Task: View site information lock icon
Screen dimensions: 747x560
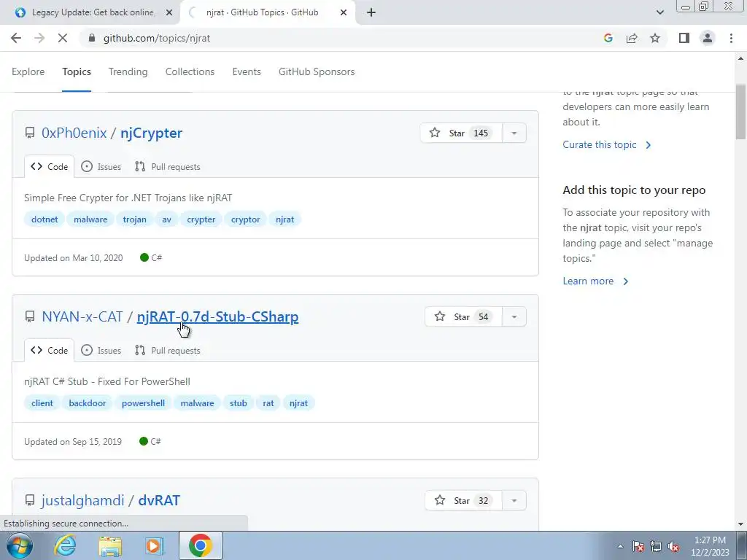Action: point(93,38)
